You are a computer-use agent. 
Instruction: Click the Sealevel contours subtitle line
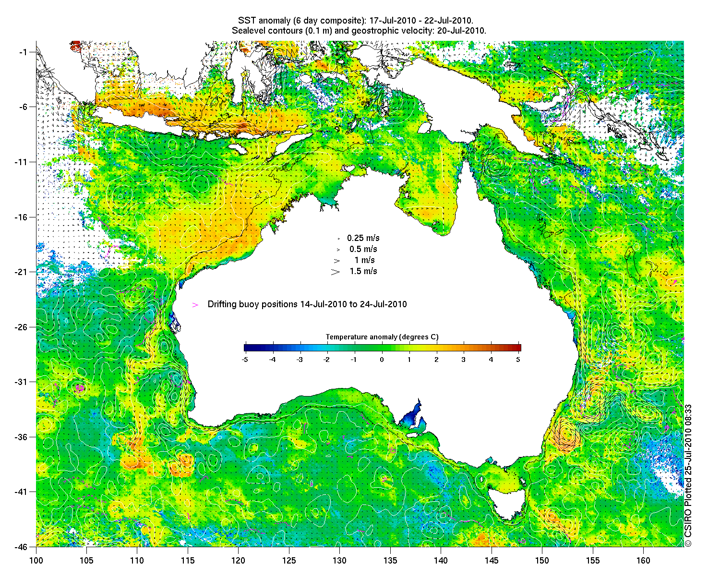pos(359,30)
